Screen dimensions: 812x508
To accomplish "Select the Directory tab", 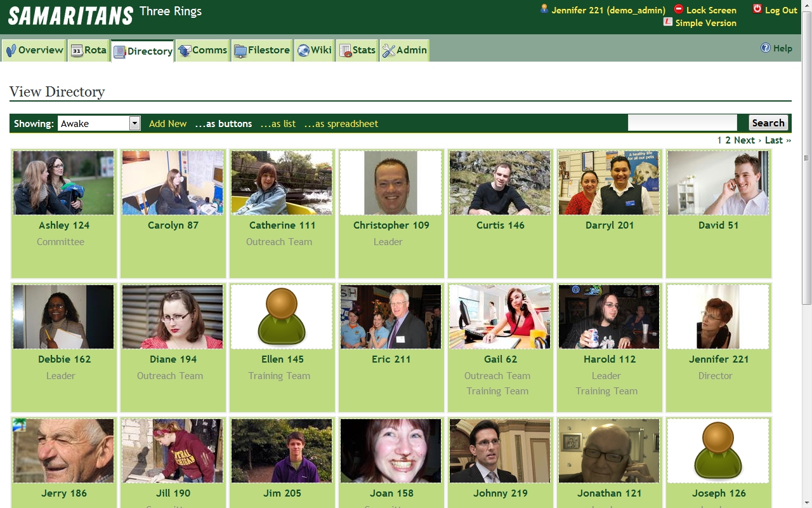I will coord(143,51).
